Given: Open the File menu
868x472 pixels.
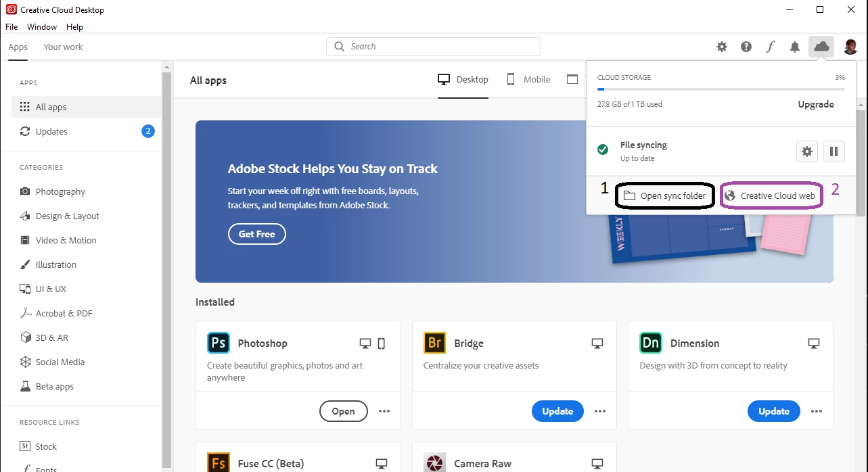Looking at the screenshot, I should (12, 27).
